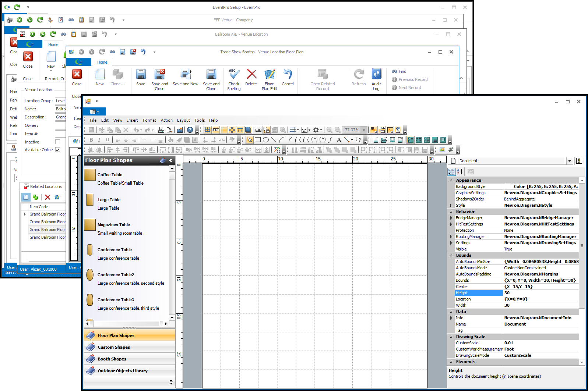Image resolution: width=588 pixels, height=391 pixels.
Task: Open Print Preview from diagram toolbar
Action: 169,130
